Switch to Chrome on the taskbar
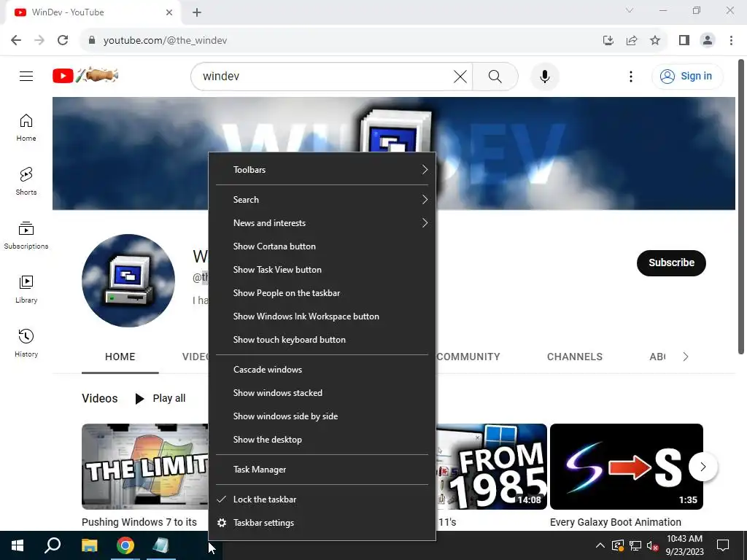 pyautogui.click(x=125, y=545)
